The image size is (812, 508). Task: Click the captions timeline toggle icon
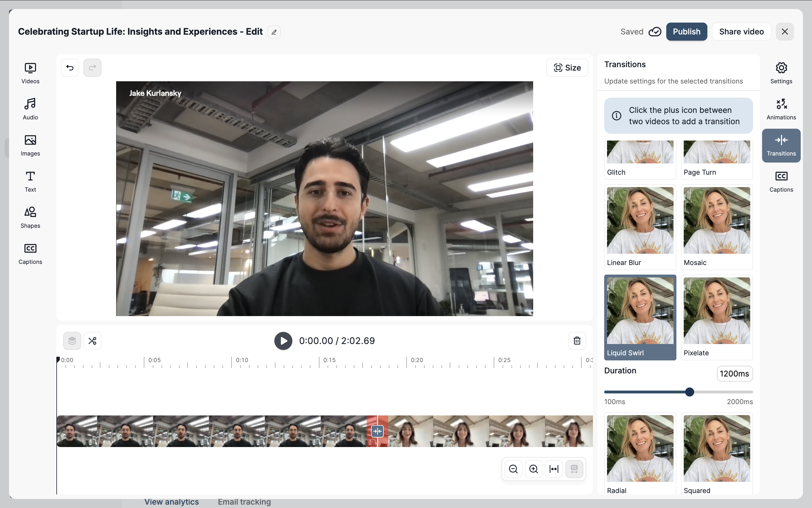click(574, 469)
